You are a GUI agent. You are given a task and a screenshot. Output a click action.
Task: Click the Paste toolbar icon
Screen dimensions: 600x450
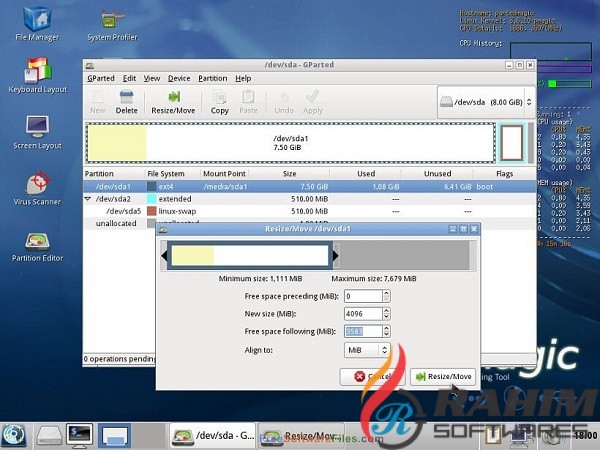point(248,102)
